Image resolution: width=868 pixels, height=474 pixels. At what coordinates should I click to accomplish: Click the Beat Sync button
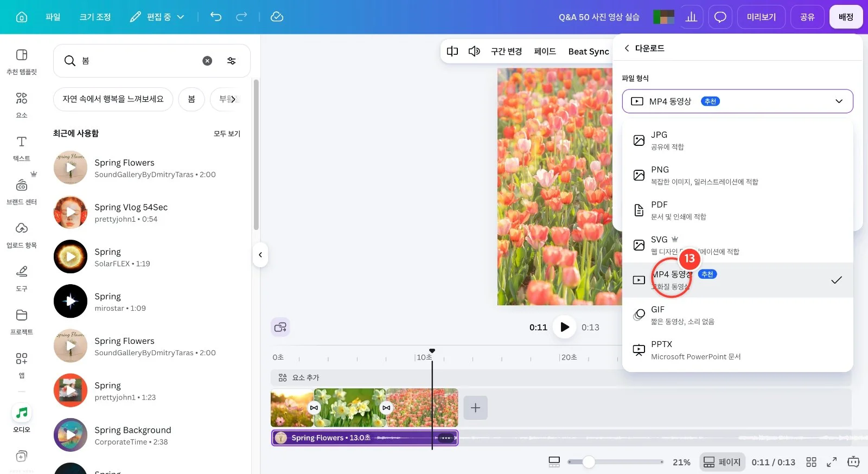(x=589, y=52)
